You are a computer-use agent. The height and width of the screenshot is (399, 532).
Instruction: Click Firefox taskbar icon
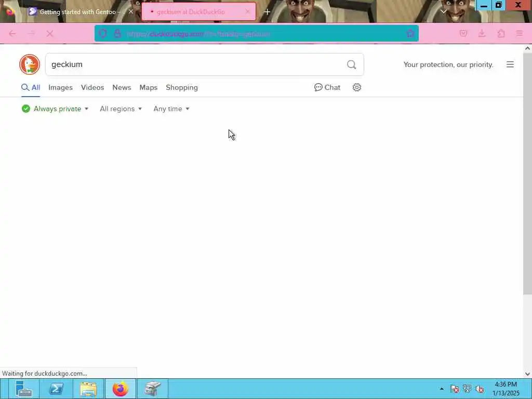[121, 389]
